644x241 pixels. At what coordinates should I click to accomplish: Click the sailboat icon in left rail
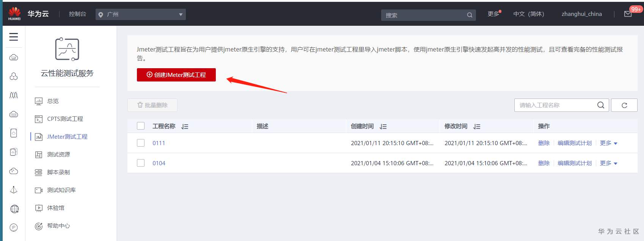point(14,190)
